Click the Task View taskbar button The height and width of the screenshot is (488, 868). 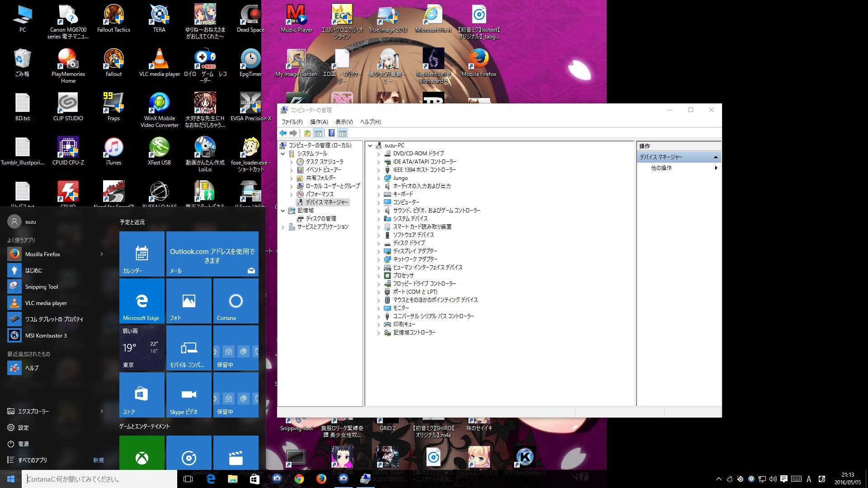click(x=188, y=479)
